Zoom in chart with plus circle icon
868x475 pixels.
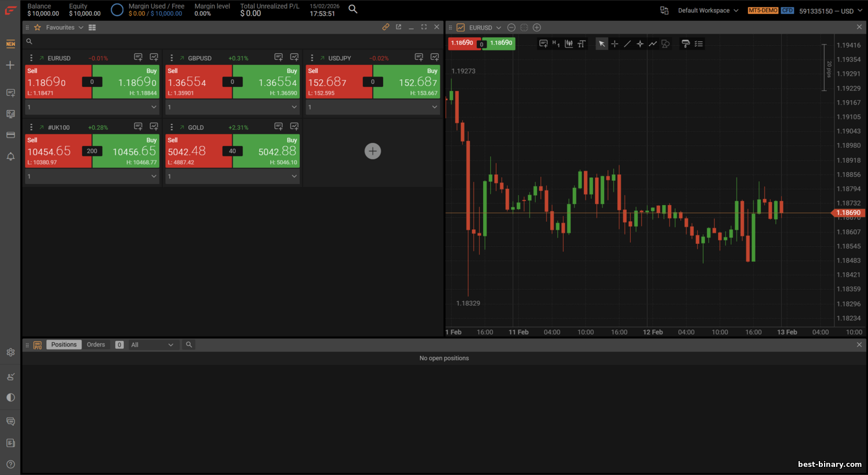coord(537,27)
